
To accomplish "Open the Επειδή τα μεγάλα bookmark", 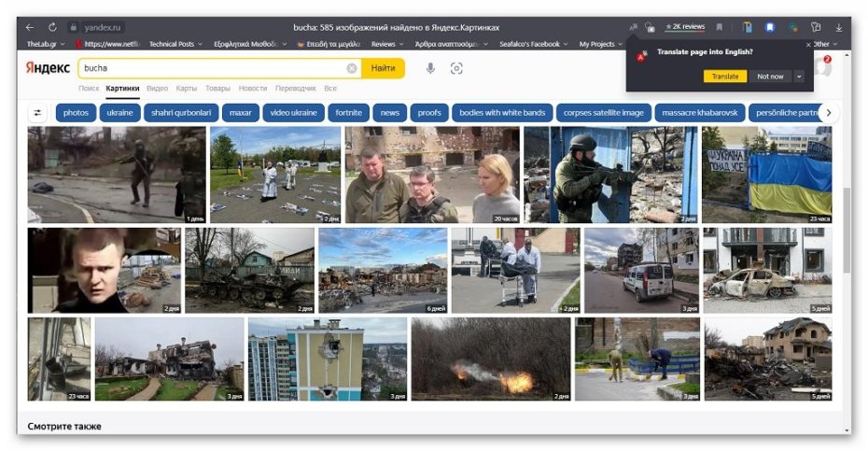I will pos(329,44).
